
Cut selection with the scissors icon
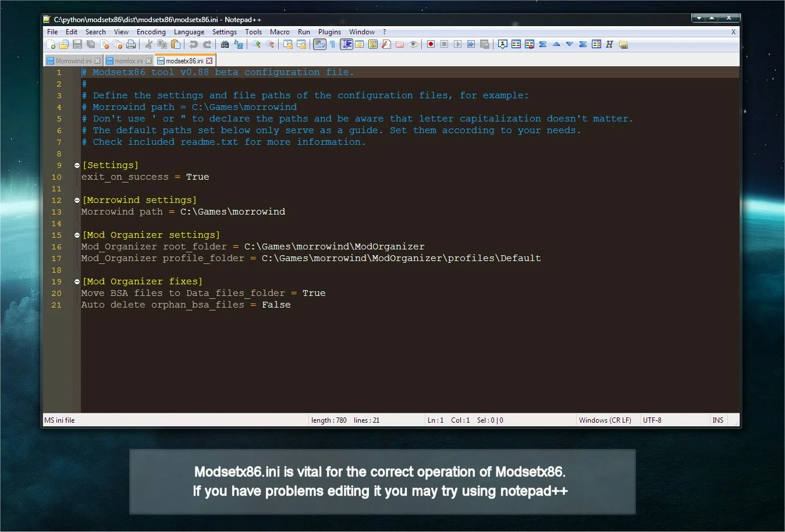pyautogui.click(x=148, y=44)
